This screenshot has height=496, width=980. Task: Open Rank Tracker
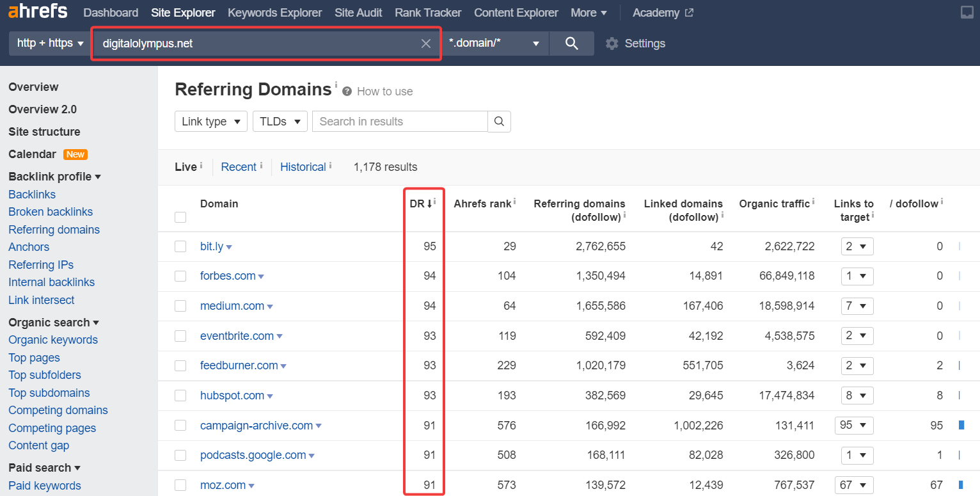(428, 13)
